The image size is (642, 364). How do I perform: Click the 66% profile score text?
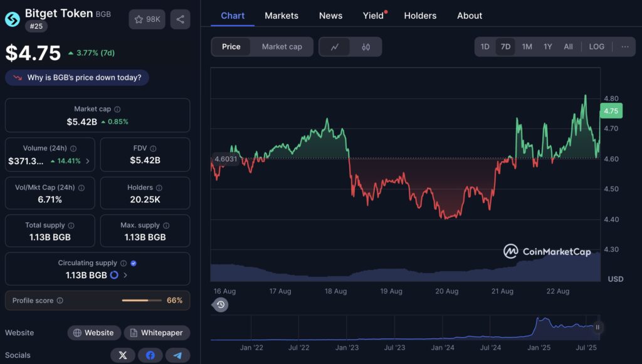[x=174, y=301]
